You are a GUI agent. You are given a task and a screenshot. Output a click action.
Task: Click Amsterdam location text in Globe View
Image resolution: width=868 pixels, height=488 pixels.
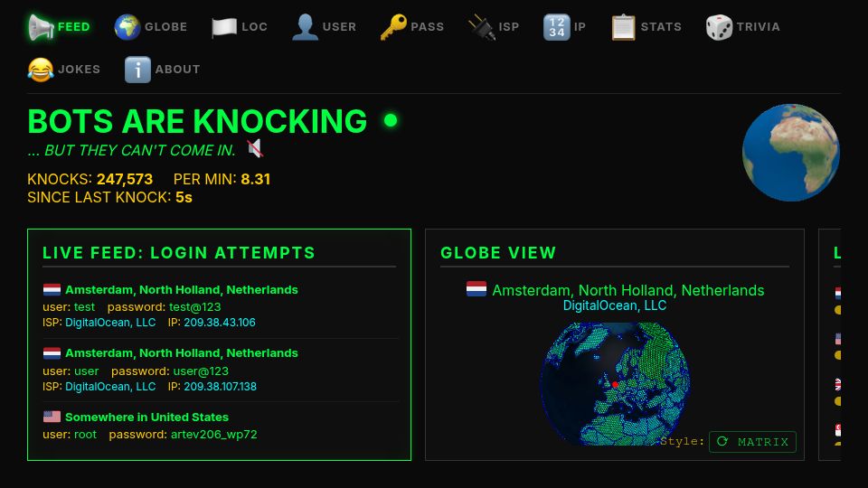click(628, 290)
